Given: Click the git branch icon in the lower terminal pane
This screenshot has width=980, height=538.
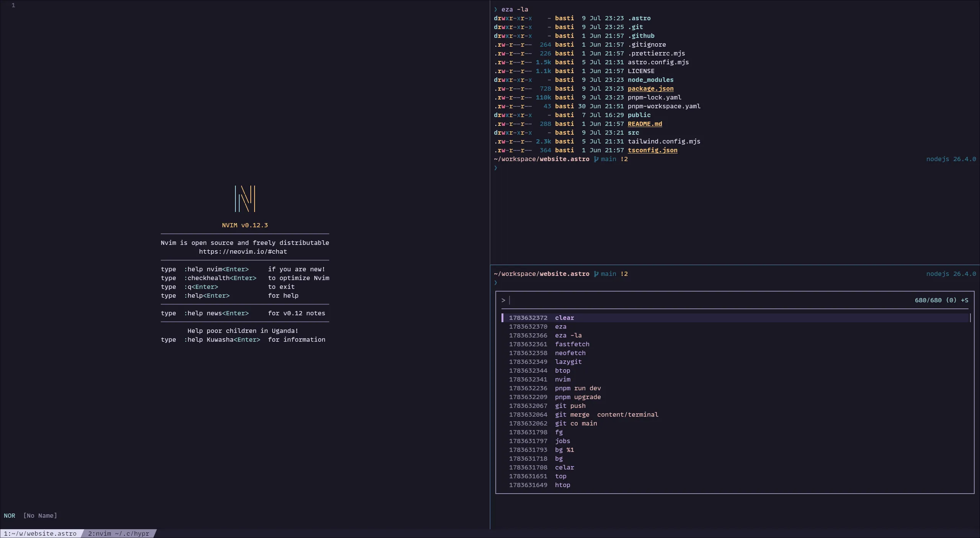Looking at the screenshot, I should [x=596, y=274].
